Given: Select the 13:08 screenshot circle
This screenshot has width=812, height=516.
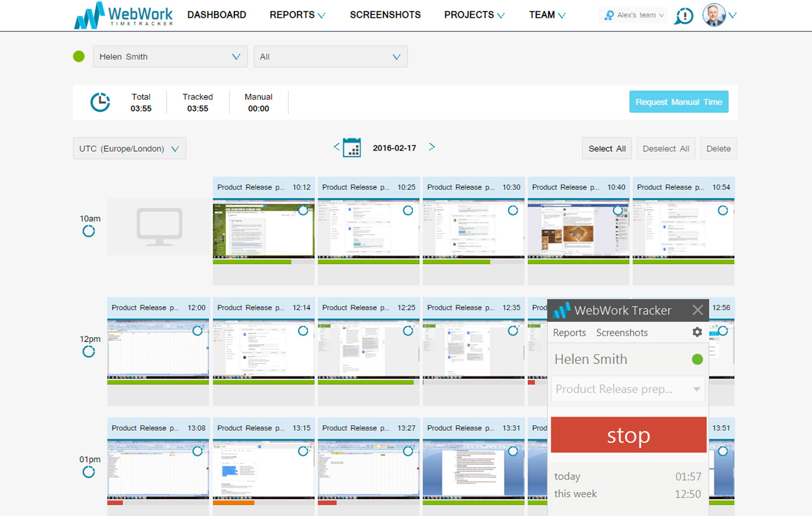Looking at the screenshot, I should [197, 451].
